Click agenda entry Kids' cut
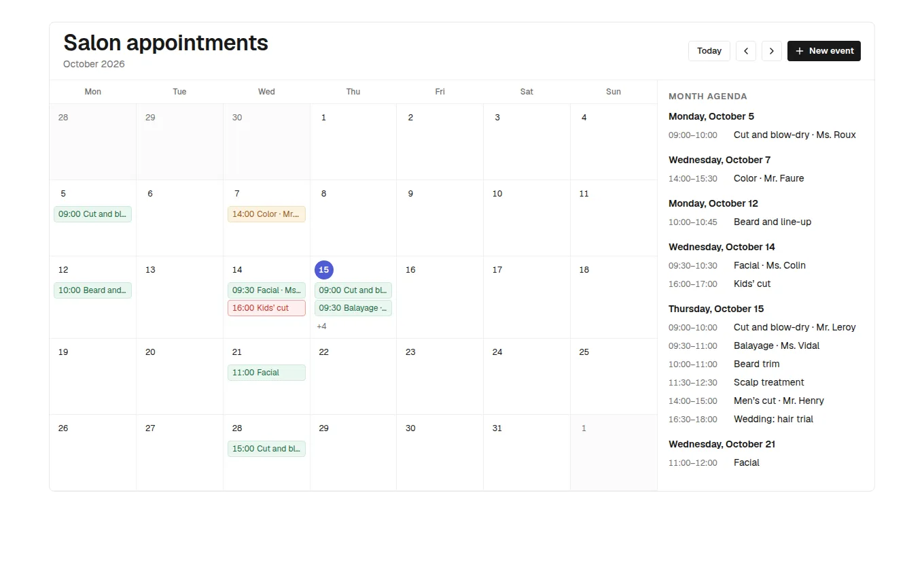The width and height of the screenshot is (924, 578). click(x=766, y=284)
